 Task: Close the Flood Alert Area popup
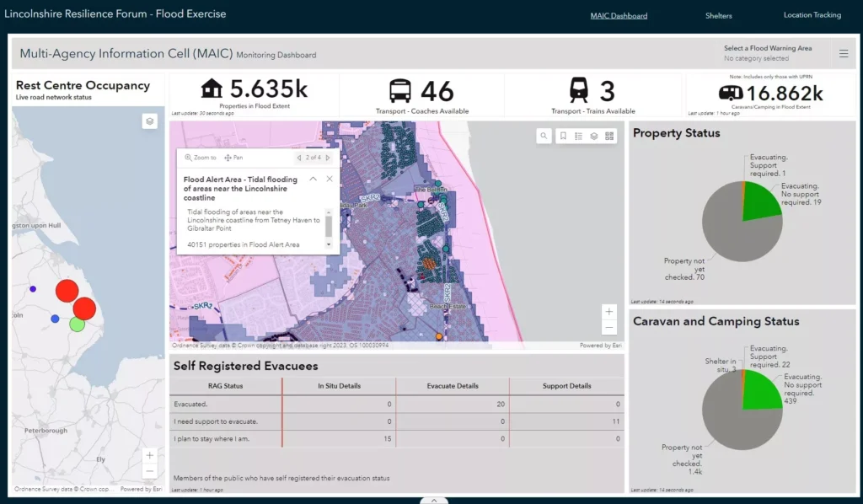[330, 179]
